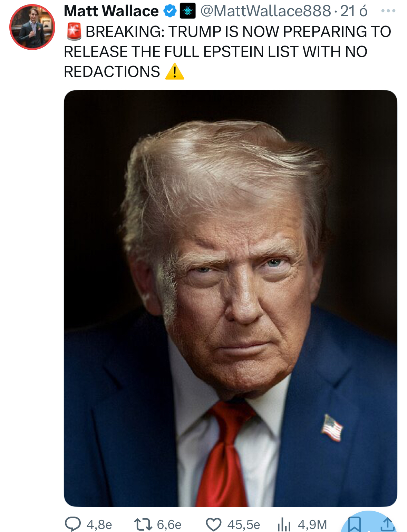This screenshot has height=532, width=407.
Task: Click the 4,8e reply count
Action: 99,525
